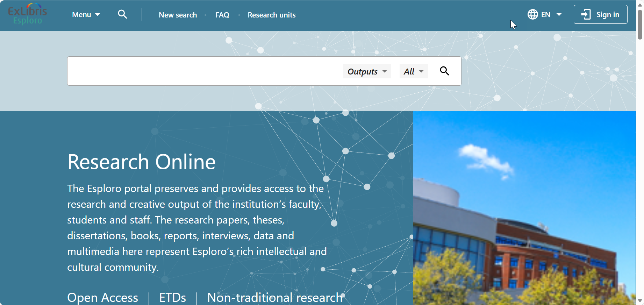Viewport: 644px width, 305px height.
Task: Open the Non-traditional research link
Action: click(x=275, y=297)
